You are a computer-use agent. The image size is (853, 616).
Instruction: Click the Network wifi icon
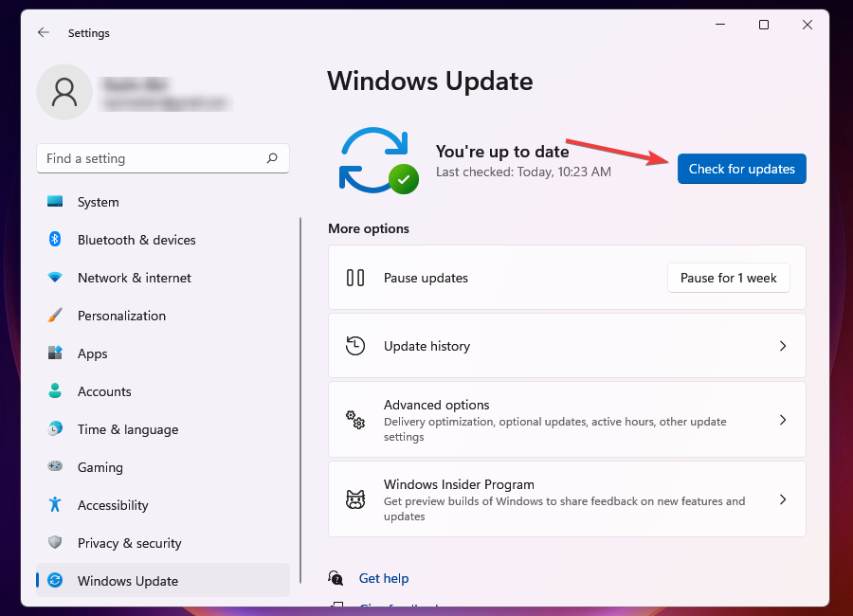[55, 277]
